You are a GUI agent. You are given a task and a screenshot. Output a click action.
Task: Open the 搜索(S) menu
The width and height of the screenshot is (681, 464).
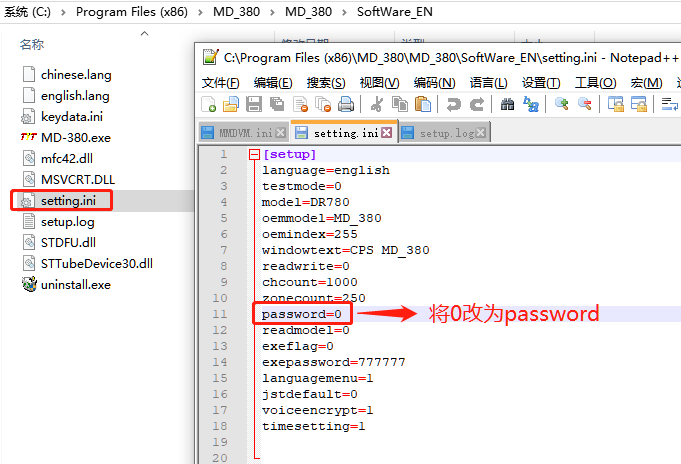(326, 82)
